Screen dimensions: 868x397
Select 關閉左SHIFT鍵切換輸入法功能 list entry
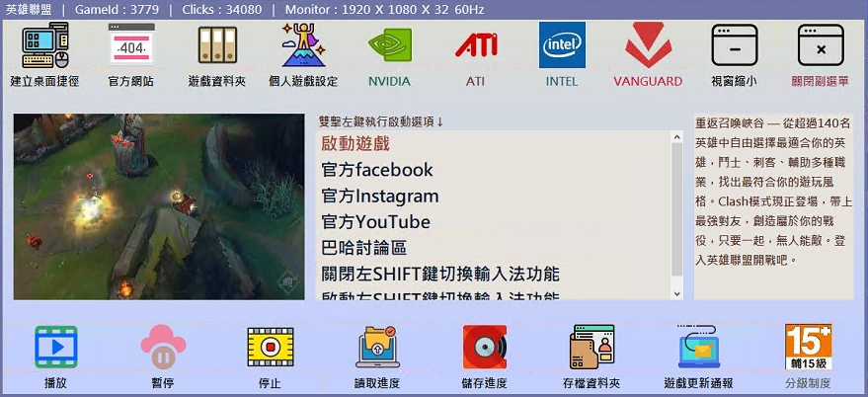click(493, 274)
